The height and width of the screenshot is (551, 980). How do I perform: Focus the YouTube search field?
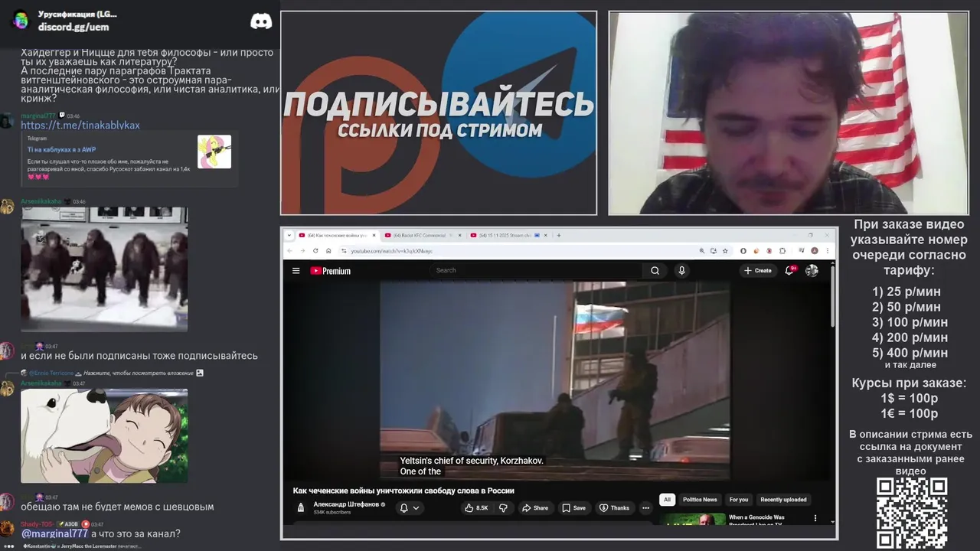(536, 270)
